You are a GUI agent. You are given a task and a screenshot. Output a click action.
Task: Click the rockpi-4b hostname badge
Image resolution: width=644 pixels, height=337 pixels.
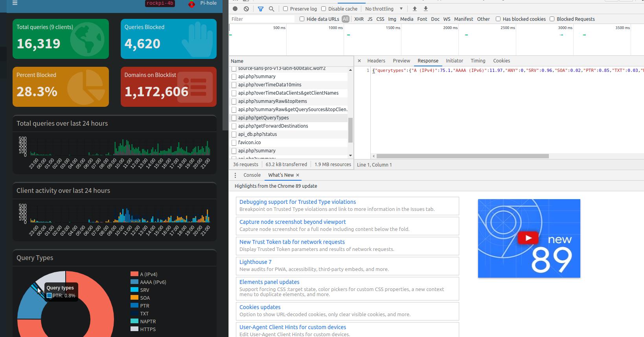(x=160, y=3)
